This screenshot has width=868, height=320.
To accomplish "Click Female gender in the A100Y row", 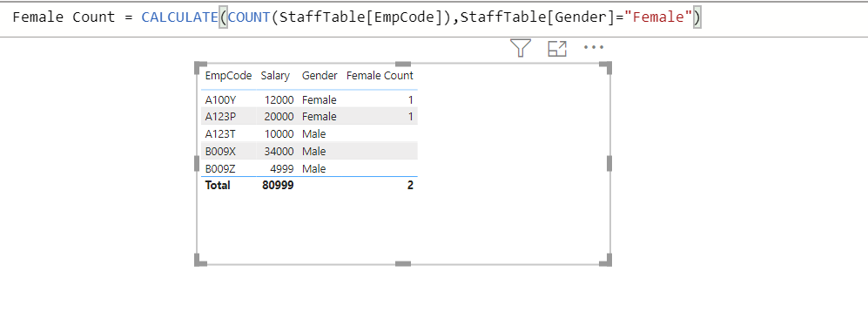I will pyautogui.click(x=319, y=99).
